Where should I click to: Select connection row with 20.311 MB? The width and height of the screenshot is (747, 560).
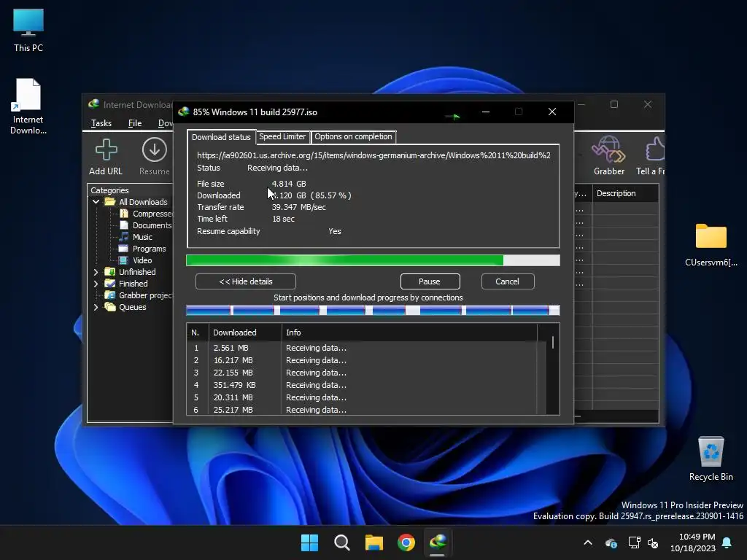[366, 397]
